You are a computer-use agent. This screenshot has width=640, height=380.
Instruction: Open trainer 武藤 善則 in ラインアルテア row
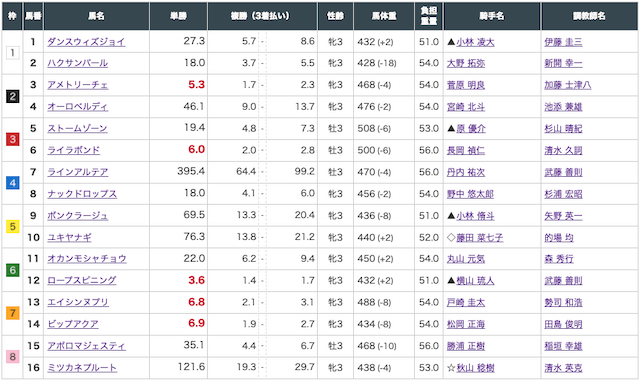(x=563, y=172)
